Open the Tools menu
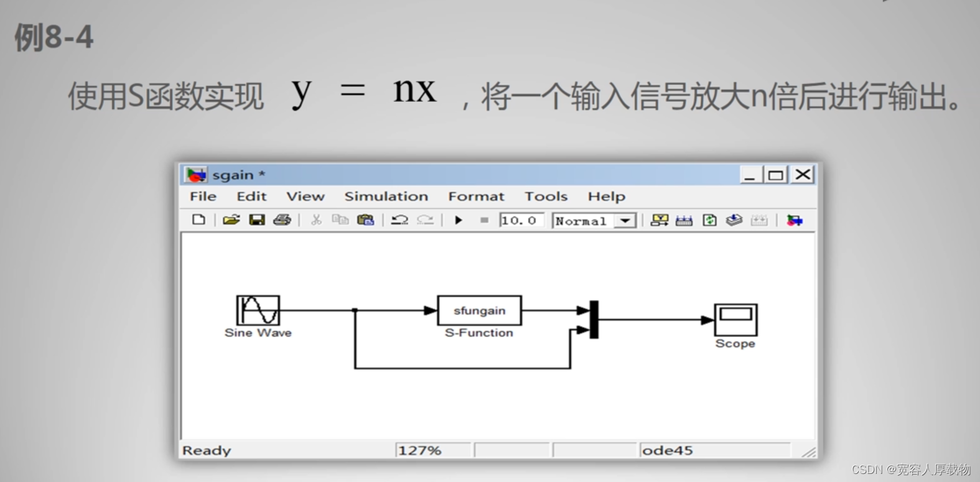980x482 pixels. click(x=546, y=197)
